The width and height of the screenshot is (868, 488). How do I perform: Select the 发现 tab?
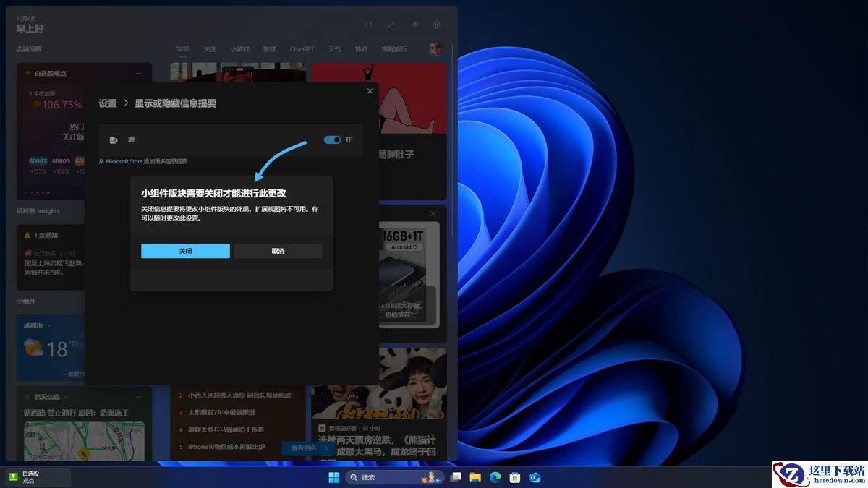[x=183, y=49]
